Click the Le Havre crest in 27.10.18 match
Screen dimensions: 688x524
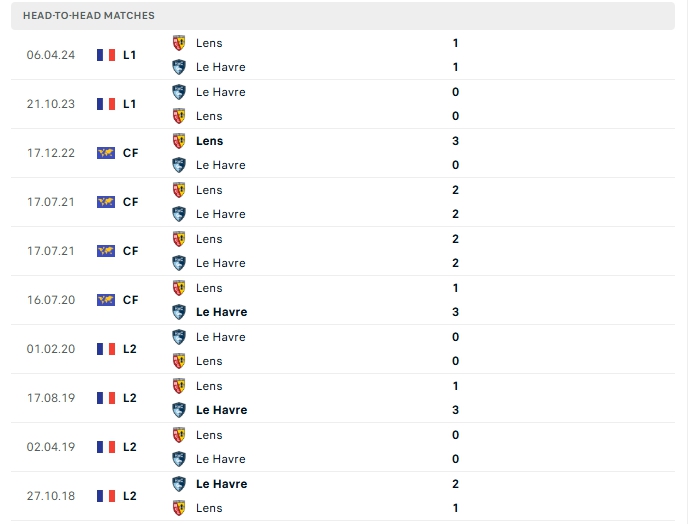[179, 484]
